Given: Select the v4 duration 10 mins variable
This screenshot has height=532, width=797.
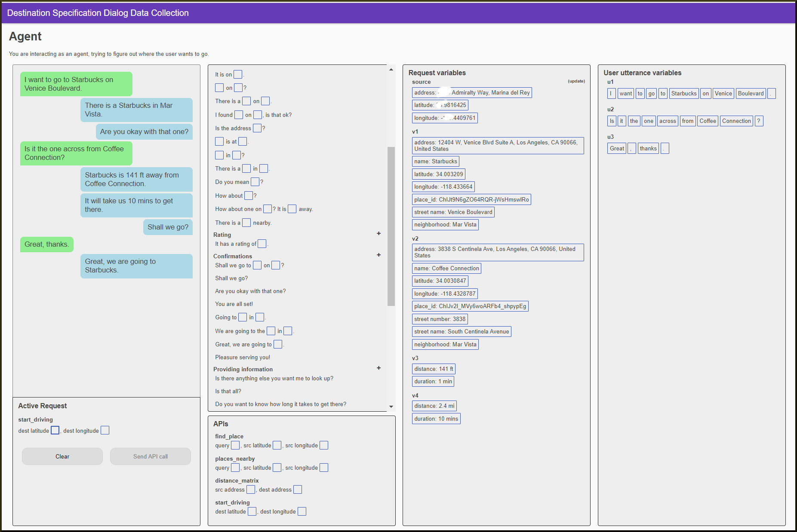Looking at the screenshot, I should (436, 419).
